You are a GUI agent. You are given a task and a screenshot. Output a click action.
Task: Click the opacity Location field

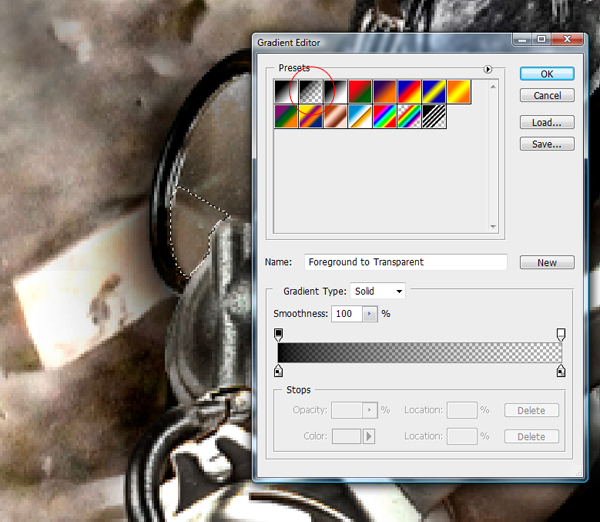coord(462,410)
